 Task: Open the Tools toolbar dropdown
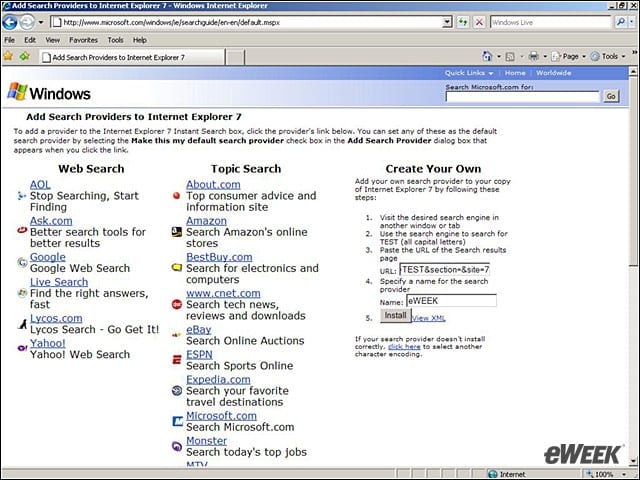(608, 56)
